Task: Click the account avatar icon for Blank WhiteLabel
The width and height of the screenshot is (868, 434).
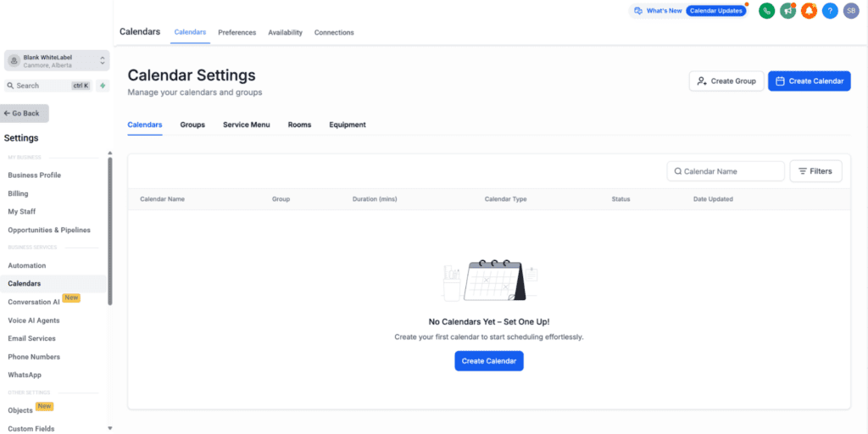Action: [14, 61]
